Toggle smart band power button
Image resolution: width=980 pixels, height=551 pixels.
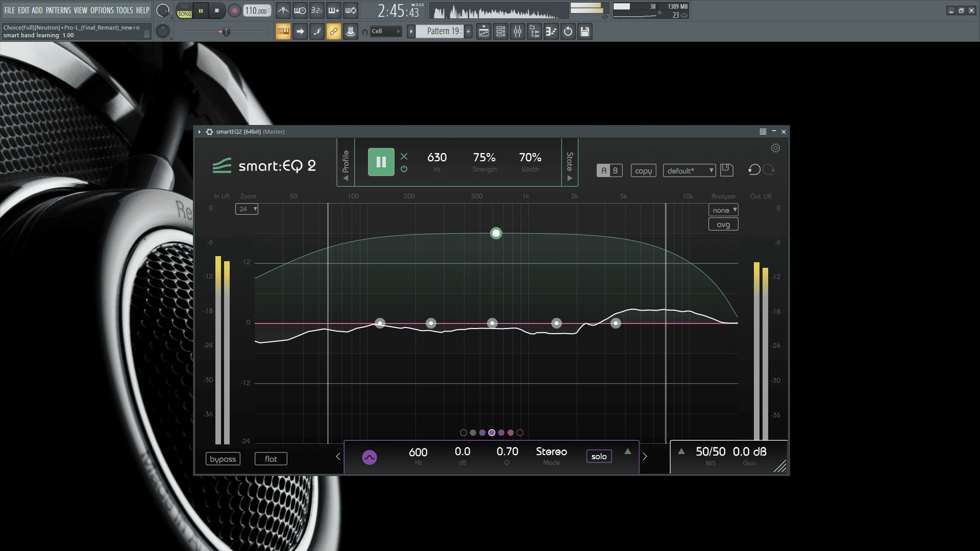tap(404, 169)
